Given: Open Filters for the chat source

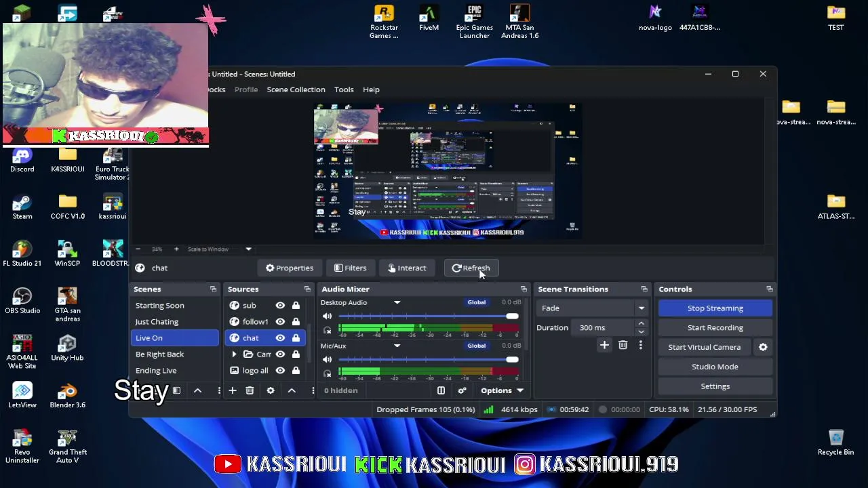Looking at the screenshot, I should click(350, 268).
